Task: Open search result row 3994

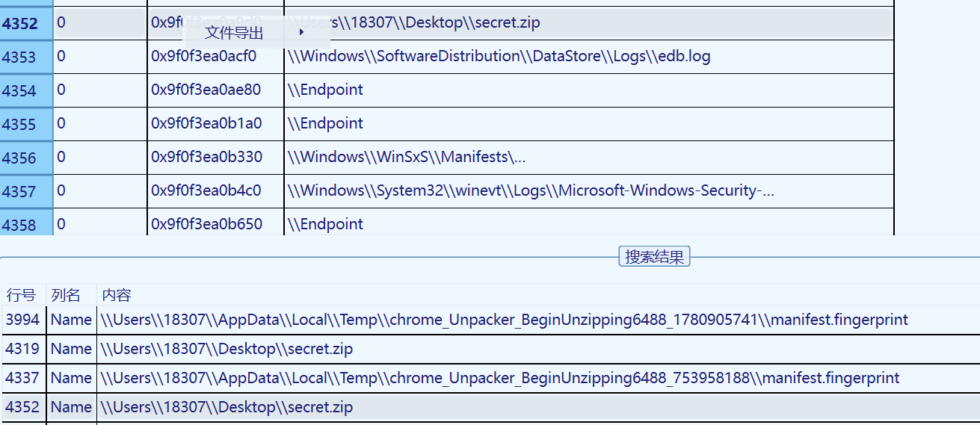Action: pyautogui.click(x=491, y=320)
